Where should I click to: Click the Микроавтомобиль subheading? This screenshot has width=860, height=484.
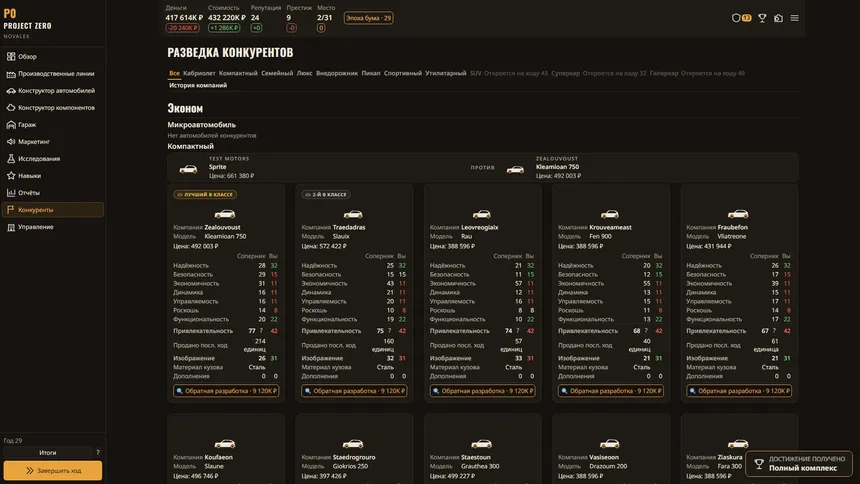pyautogui.click(x=202, y=125)
